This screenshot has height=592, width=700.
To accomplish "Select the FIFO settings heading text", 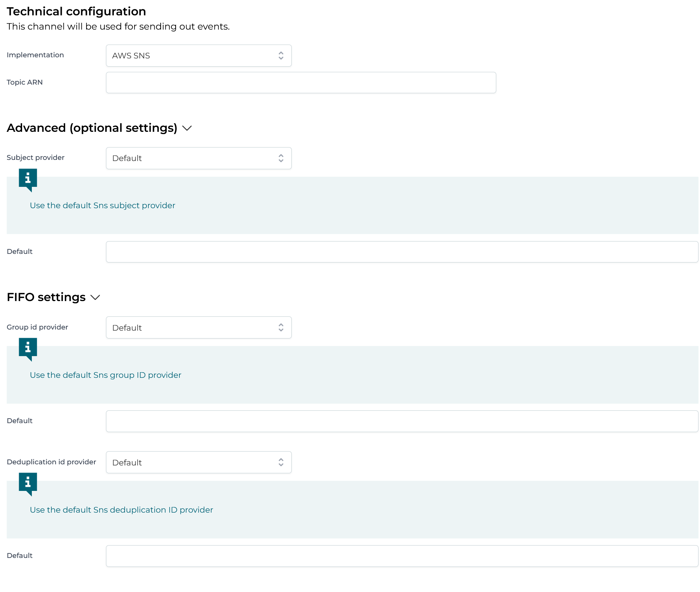I will (x=46, y=297).
